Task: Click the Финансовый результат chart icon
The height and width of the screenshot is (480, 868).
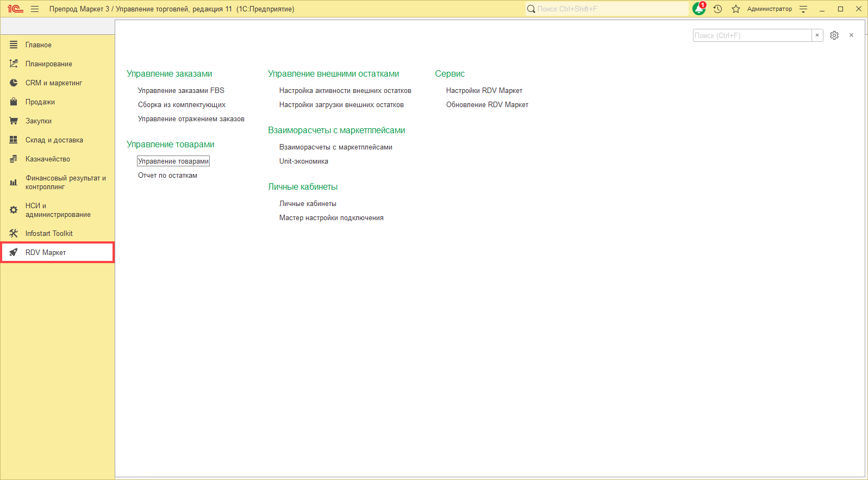Action: click(14, 182)
